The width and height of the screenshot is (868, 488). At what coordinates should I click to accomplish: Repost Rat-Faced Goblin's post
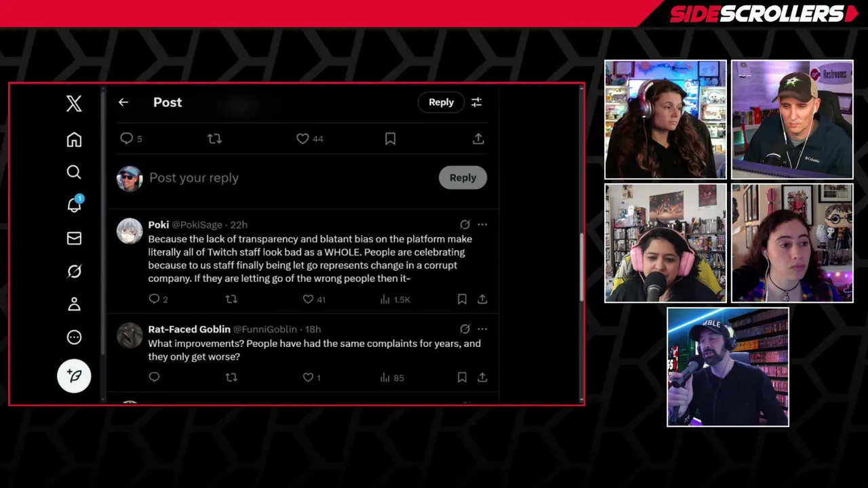(231, 377)
